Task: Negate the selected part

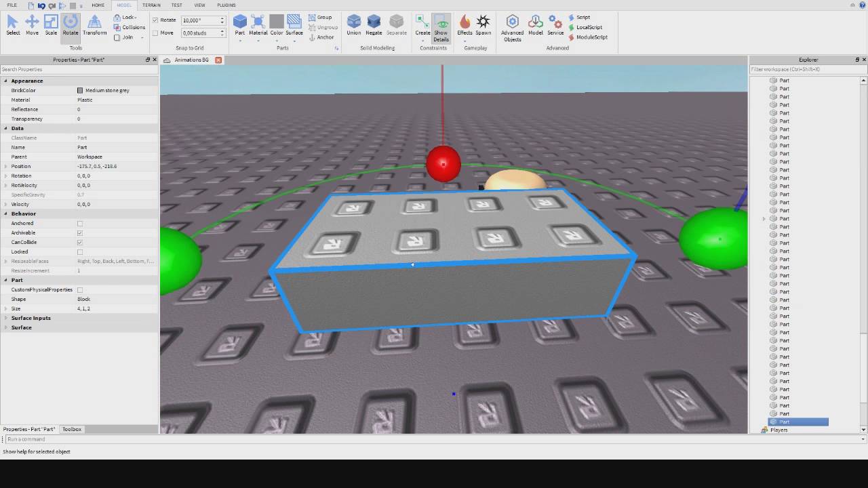Action: [374, 25]
